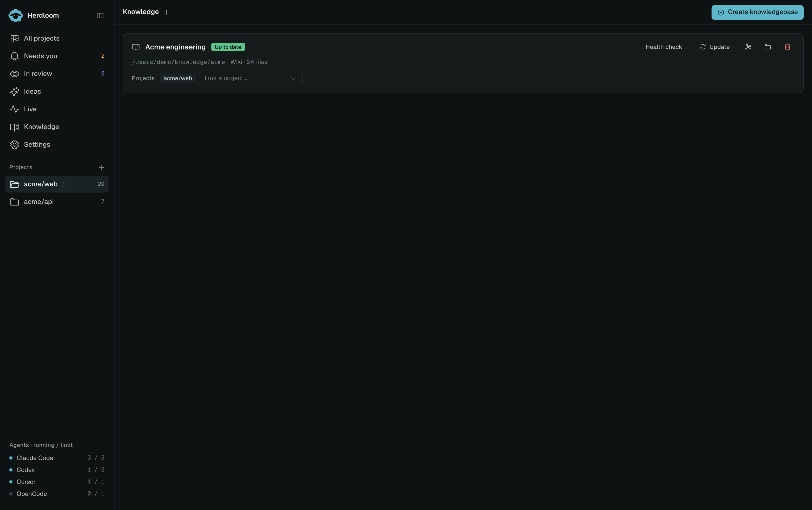Click the Up to date badge

tap(228, 47)
